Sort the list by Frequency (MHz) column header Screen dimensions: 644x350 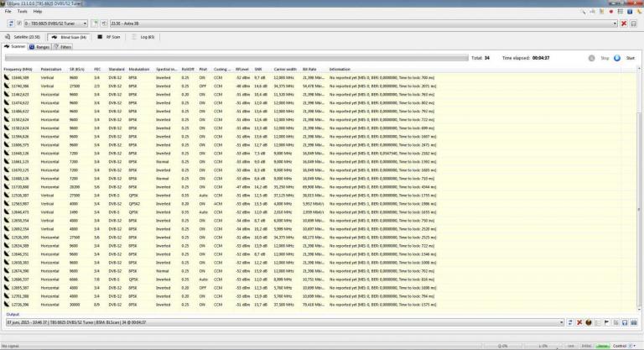click(18, 69)
